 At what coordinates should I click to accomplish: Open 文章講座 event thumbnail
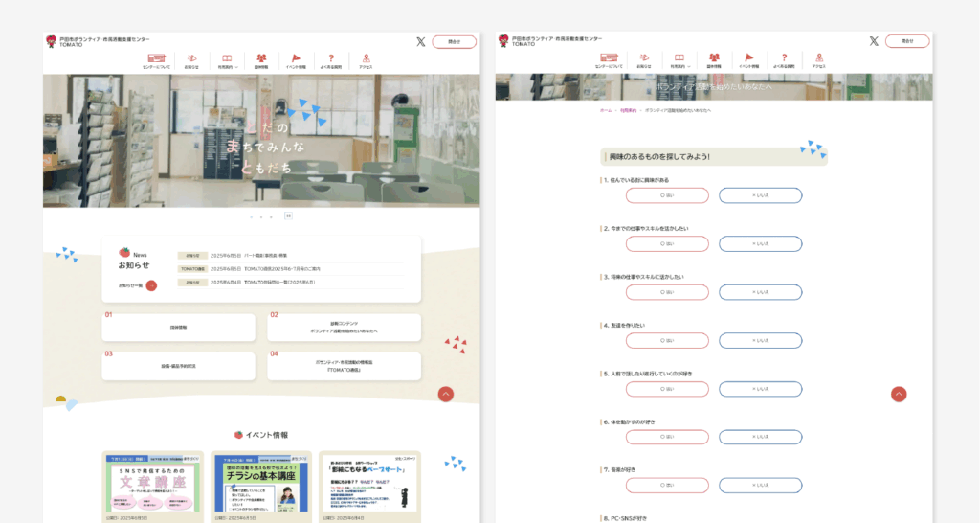point(153,485)
